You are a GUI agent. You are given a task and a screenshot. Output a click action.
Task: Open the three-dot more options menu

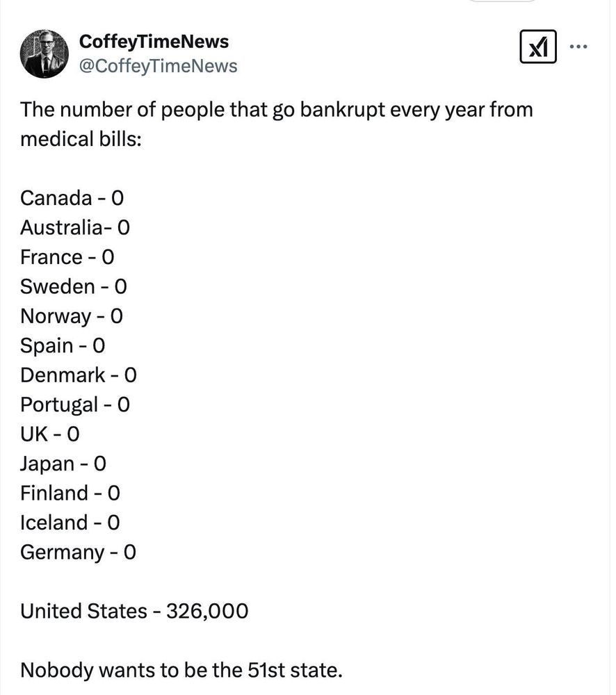[578, 47]
